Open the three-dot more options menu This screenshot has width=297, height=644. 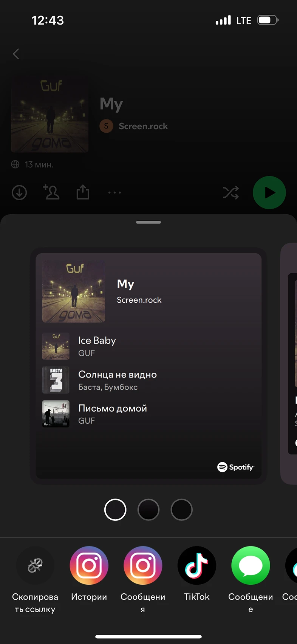(114, 193)
